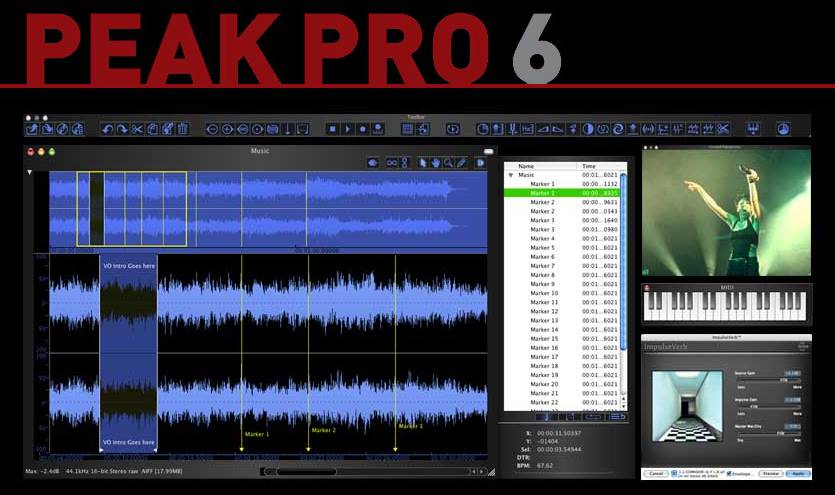Click the top gain slider in ImpulseVerb

point(767,380)
